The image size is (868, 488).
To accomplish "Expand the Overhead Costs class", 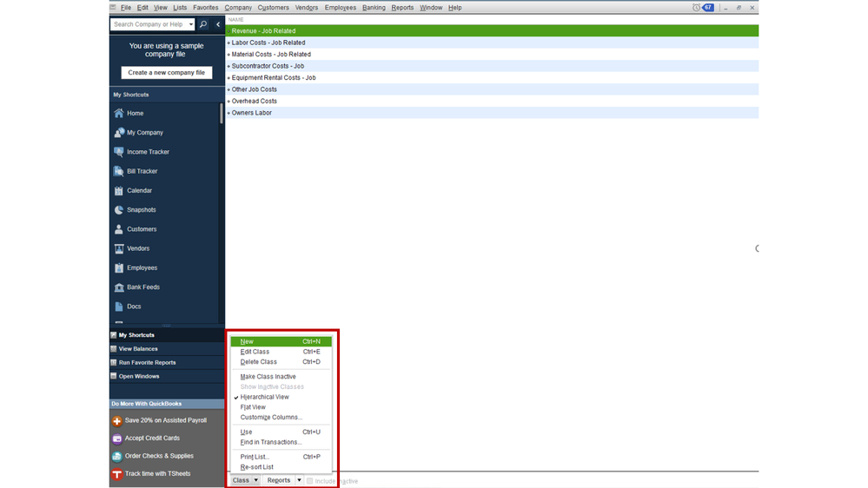I will [229, 102].
